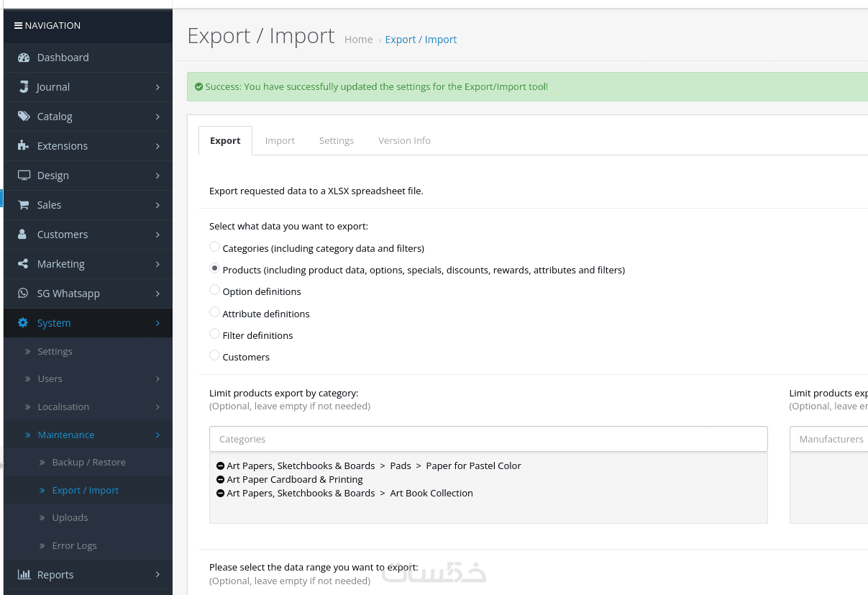Click the Journal J icon

tap(24, 87)
